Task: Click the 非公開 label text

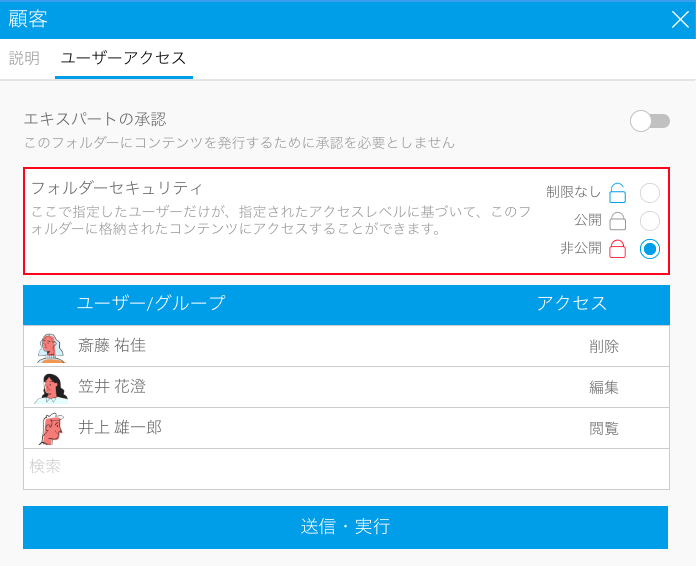Action: coord(581,248)
